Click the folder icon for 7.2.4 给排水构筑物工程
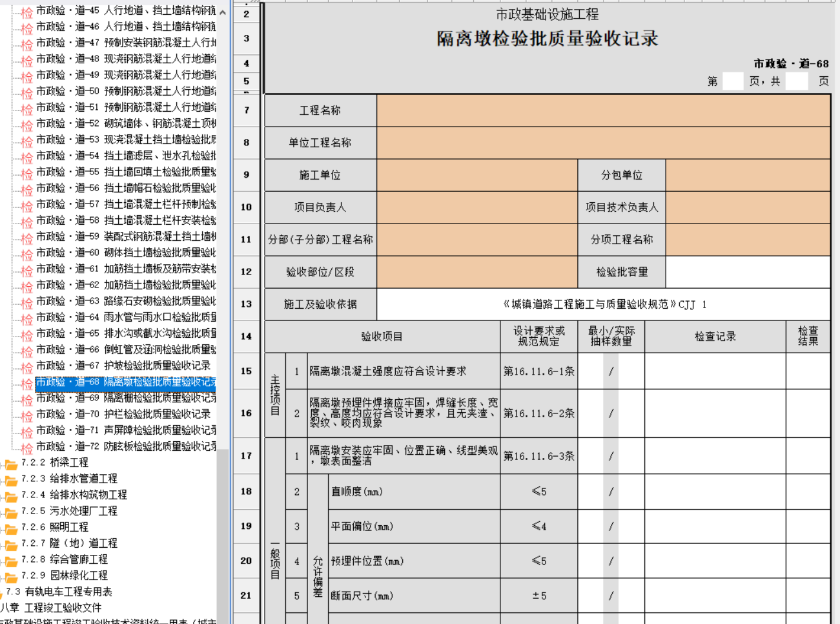This screenshot has width=840, height=624. [x=11, y=496]
